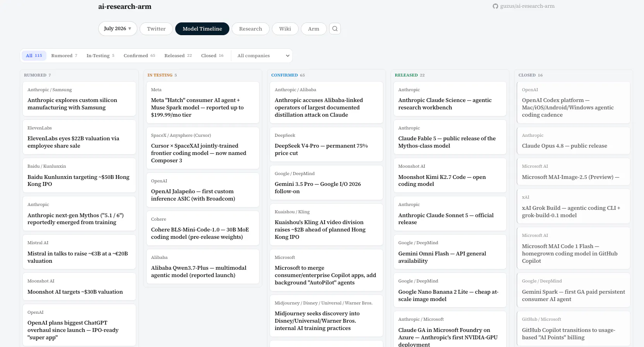Viewport: 644px width, 347px height.
Task: Open xAI Grok Build agentic coding card
Action: pyautogui.click(x=574, y=206)
